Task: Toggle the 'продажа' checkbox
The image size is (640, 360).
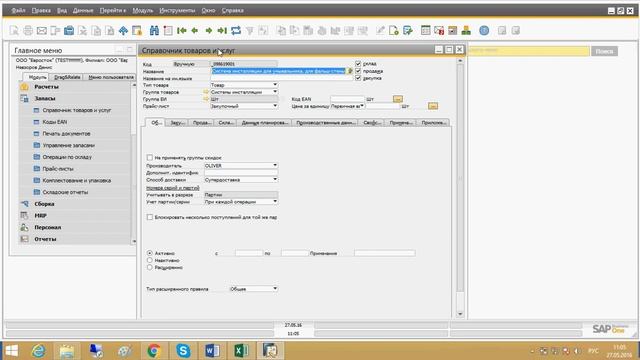Action: [x=358, y=71]
